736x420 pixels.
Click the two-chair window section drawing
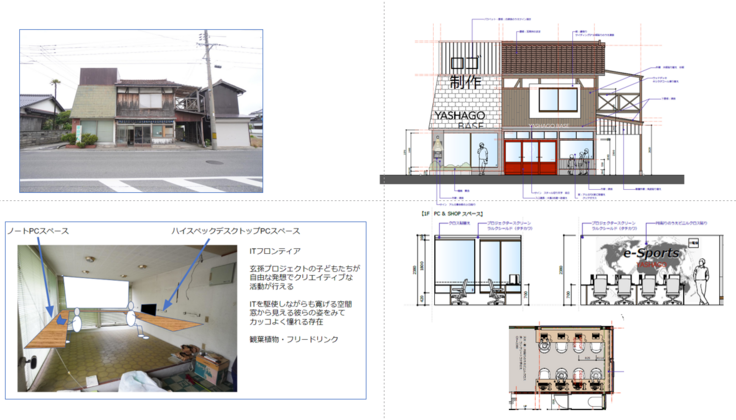(x=476, y=272)
